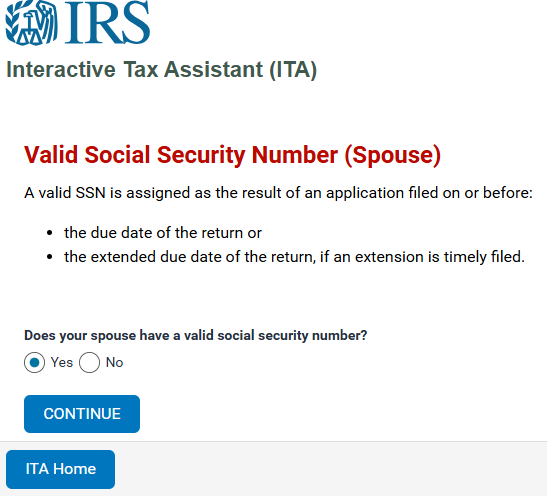Click the No option label text

114,362
